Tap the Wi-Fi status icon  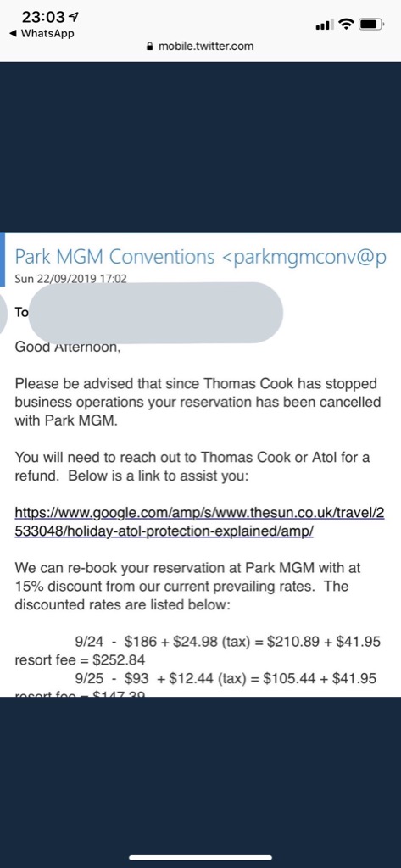347,24
